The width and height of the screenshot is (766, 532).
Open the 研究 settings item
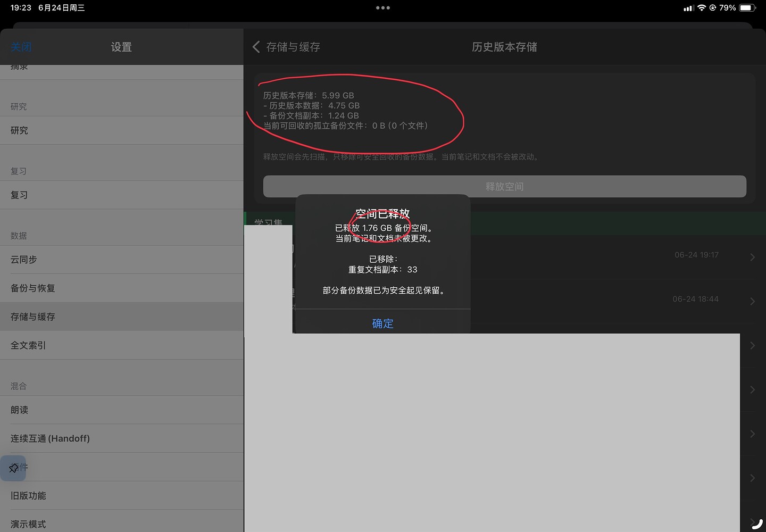[122, 130]
